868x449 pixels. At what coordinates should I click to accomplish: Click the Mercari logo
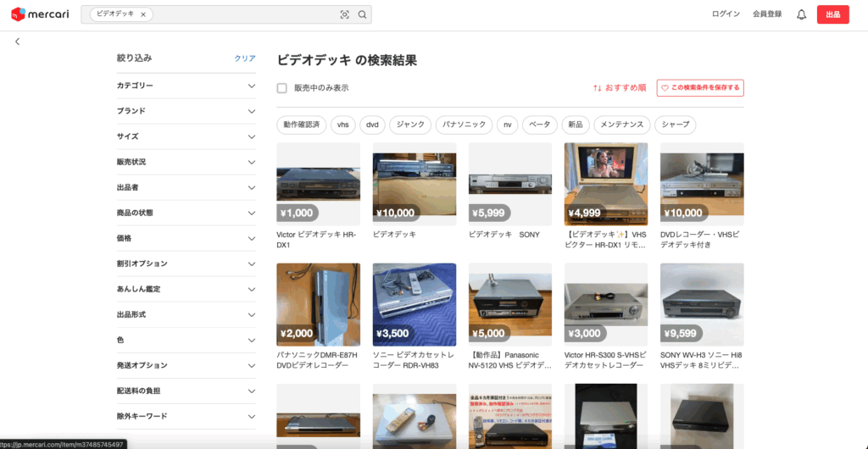coord(40,14)
